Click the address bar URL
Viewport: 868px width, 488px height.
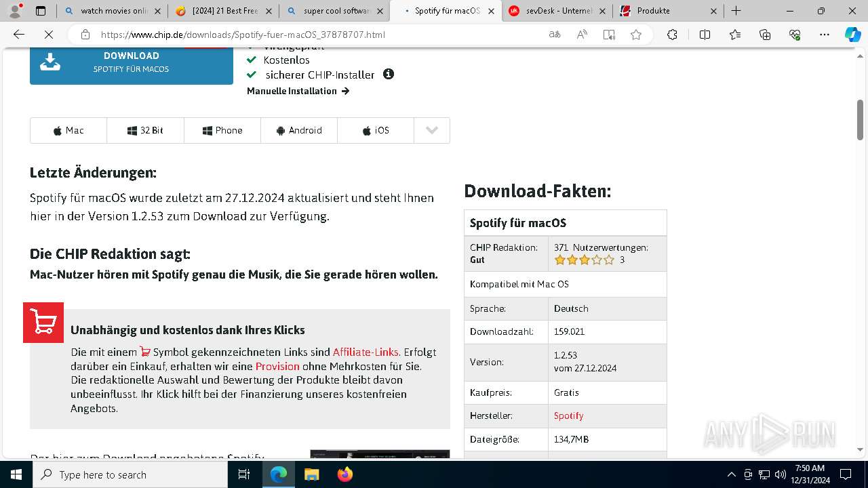tap(243, 35)
